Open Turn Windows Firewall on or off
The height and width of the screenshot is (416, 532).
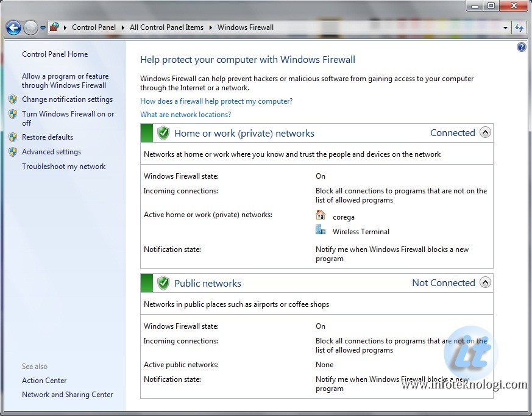(68, 118)
